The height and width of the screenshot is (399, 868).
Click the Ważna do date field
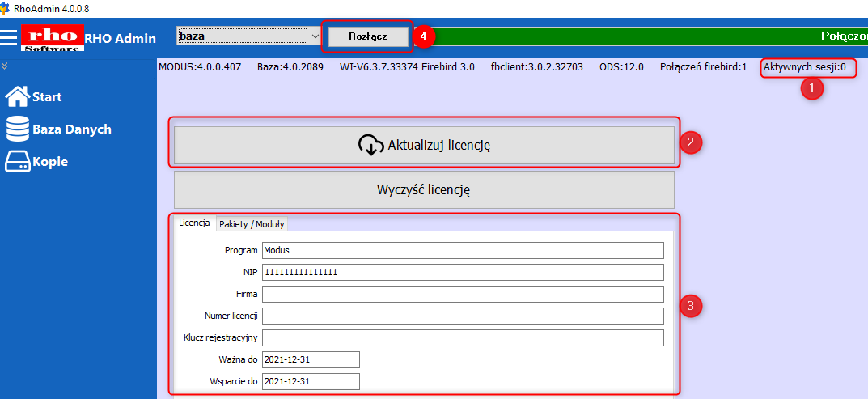pos(311,359)
